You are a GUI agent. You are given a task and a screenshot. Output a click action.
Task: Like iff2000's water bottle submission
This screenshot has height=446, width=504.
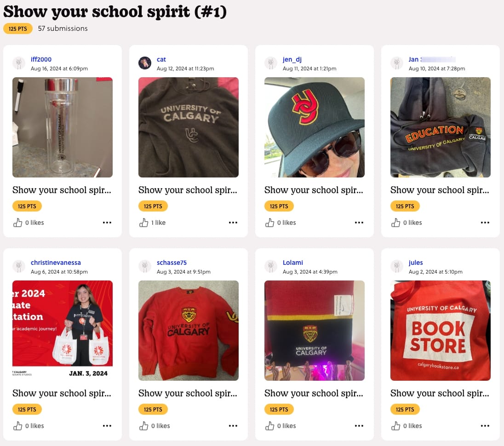point(17,223)
